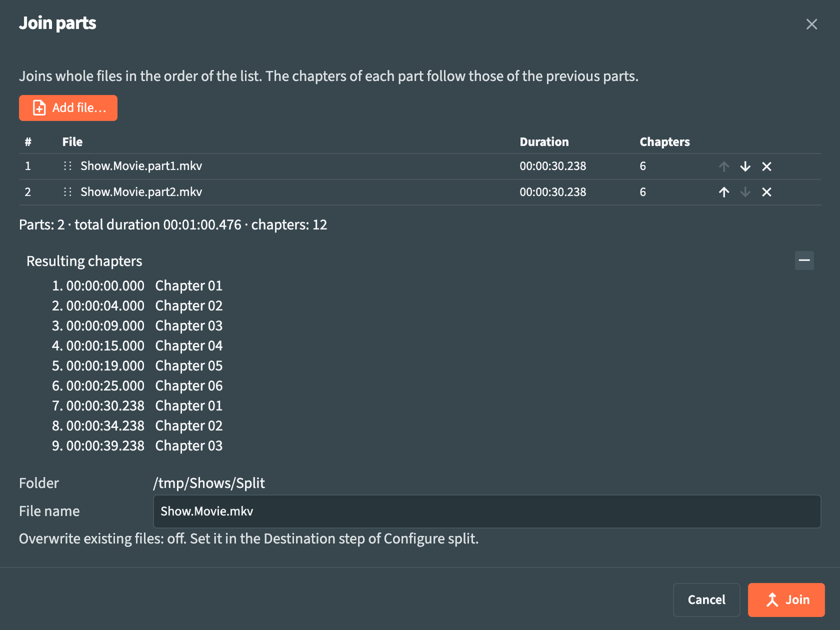Click the 00:00:19.000 Chapter 05 entry
The image size is (840, 630).
(137, 365)
